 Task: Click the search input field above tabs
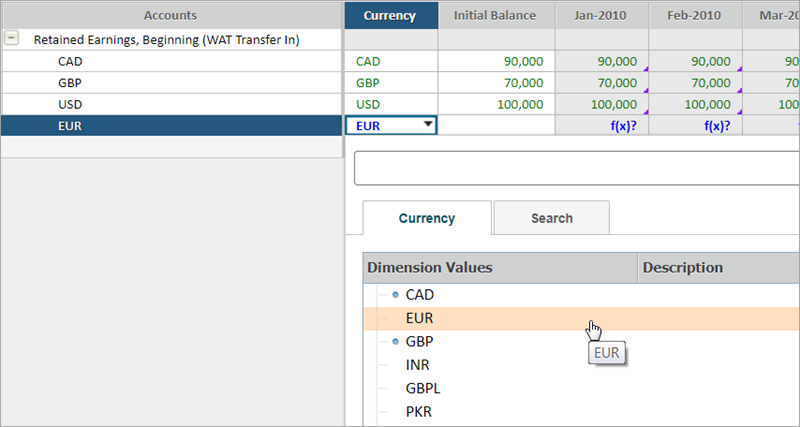pyautogui.click(x=577, y=168)
